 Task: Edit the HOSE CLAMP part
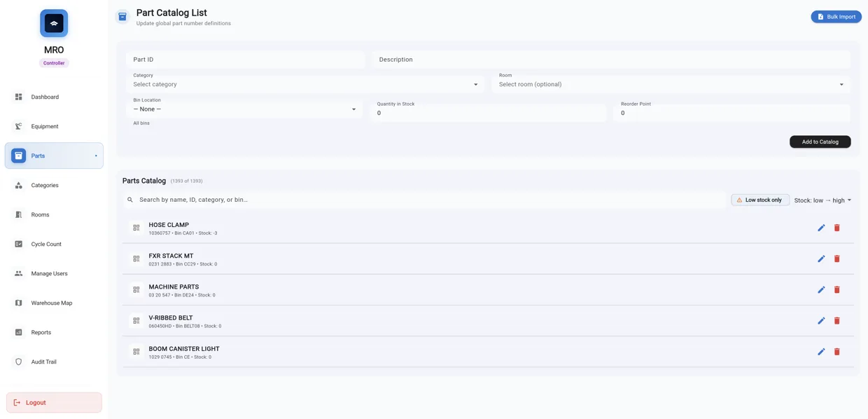point(821,228)
